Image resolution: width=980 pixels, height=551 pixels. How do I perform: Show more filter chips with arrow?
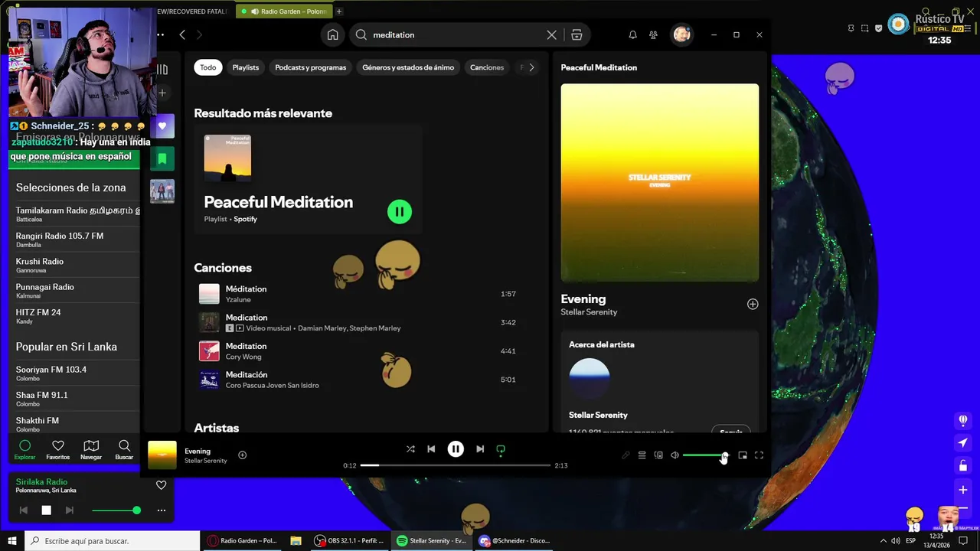531,67
